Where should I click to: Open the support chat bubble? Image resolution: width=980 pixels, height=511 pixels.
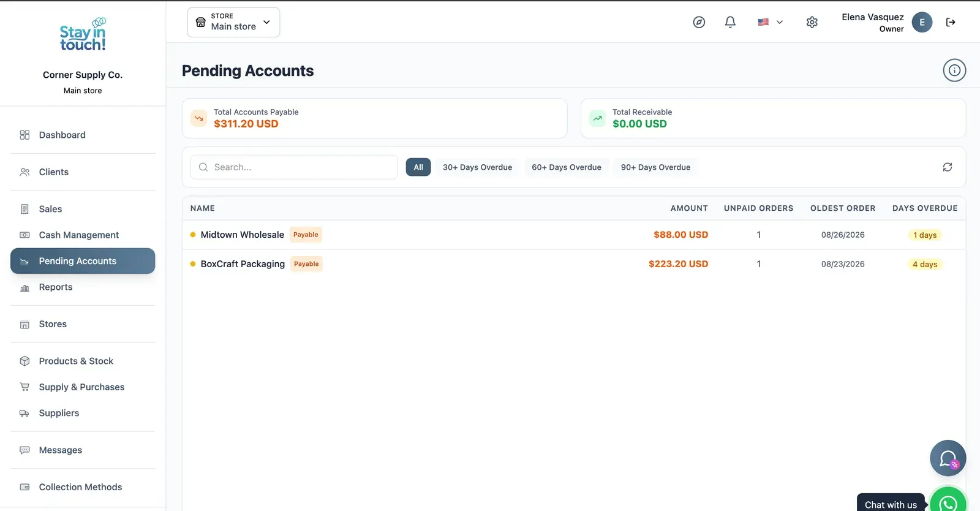pos(948,458)
